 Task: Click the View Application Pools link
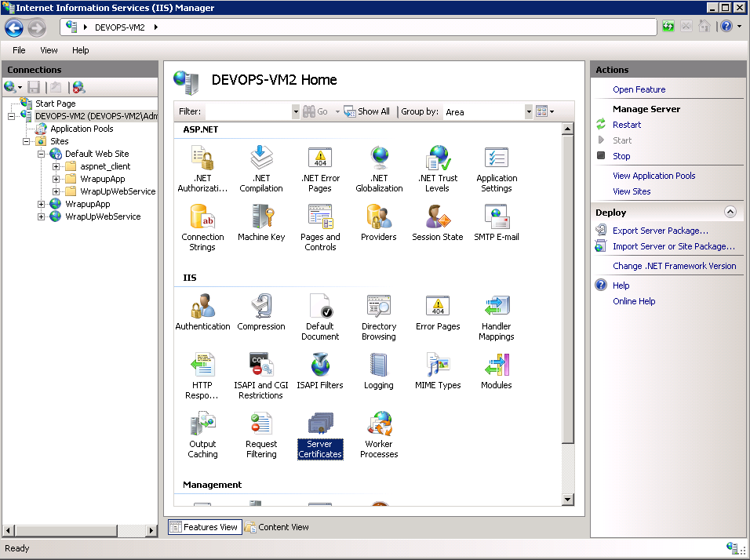click(x=654, y=176)
